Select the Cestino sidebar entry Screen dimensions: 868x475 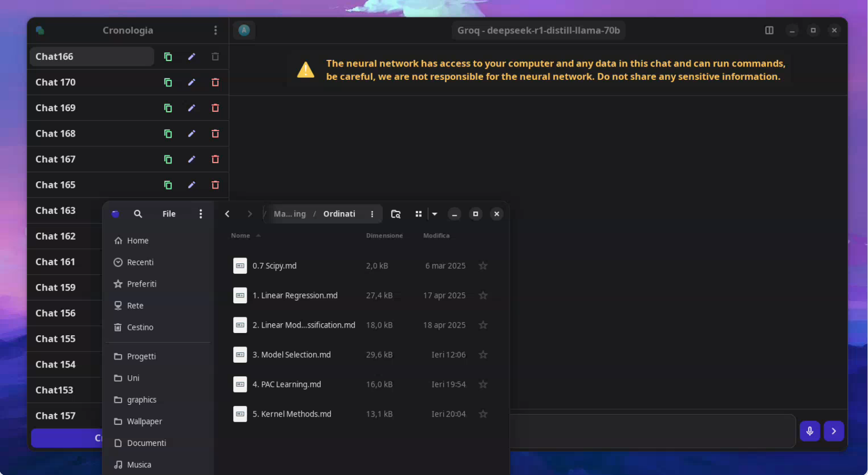point(140,327)
